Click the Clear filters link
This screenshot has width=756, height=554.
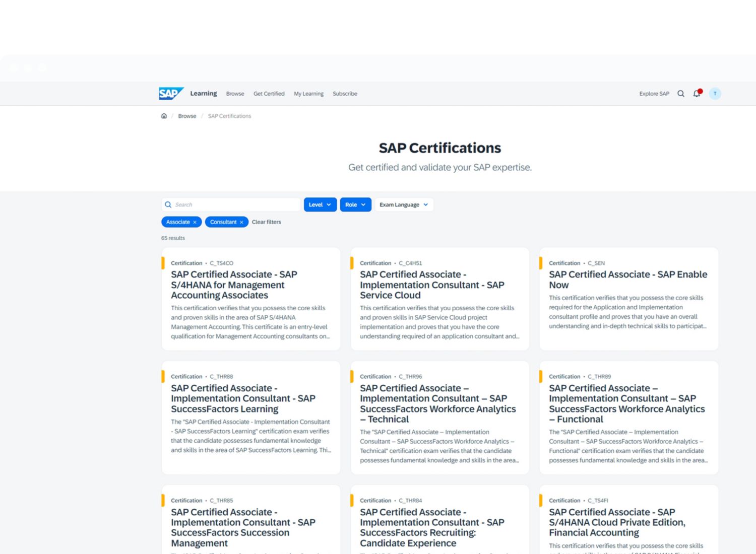(266, 222)
